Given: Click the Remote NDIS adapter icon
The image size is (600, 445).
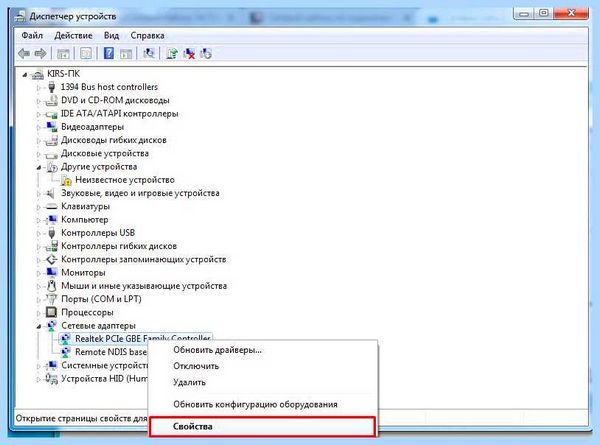Looking at the screenshot, I should click(66, 352).
